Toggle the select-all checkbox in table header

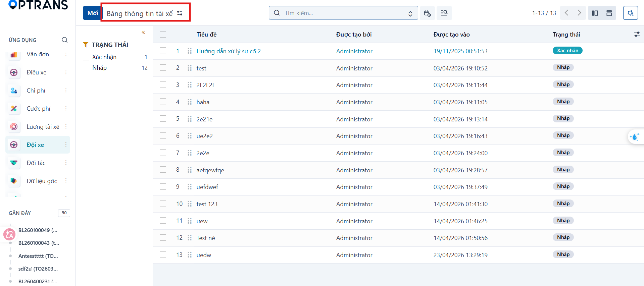pyautogui.click(x=163, y=34)
